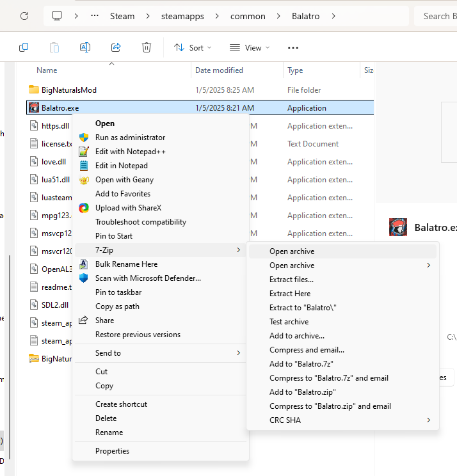
Task: Choose Add to "Balatro.zip"
Action: pos(342,392)
